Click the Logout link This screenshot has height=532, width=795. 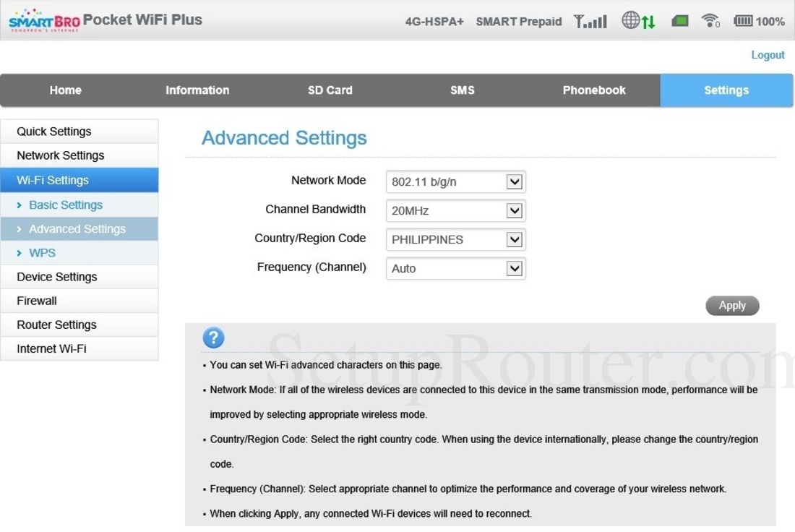(x=768, y=55)
